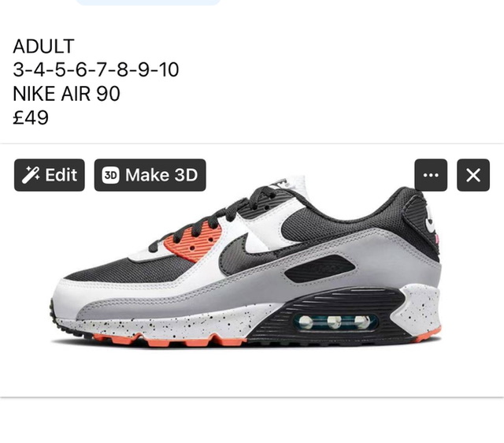Click the Edit photo button
504x443 pixels.
click(x=49, y=175)
